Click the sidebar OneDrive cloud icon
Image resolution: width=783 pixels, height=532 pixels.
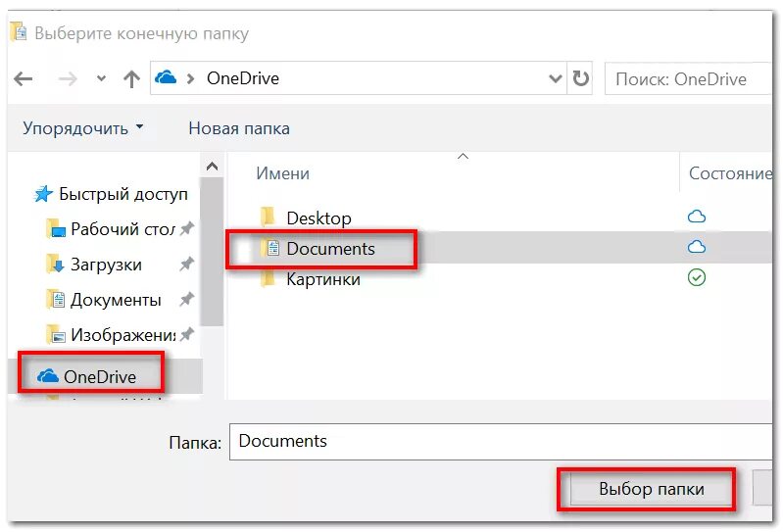click(48, 376)
